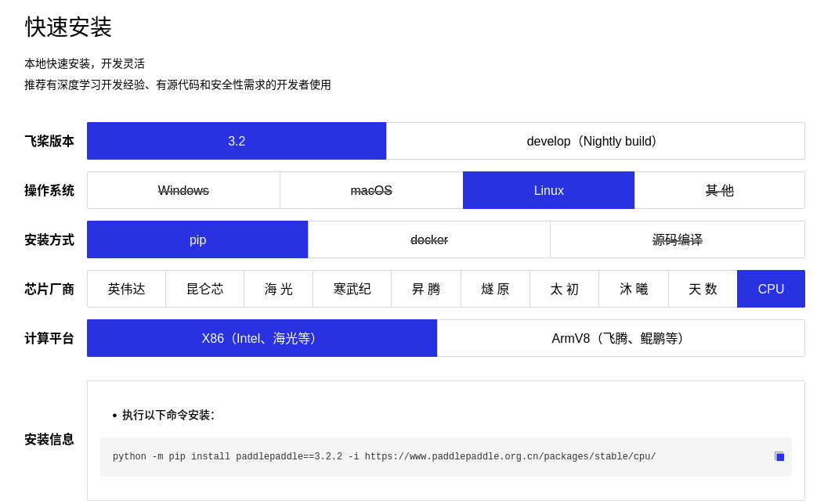Pick 海光 chip vendor
Image resolution: width=824 pixels, height=504 pixels.
(279, 289)
